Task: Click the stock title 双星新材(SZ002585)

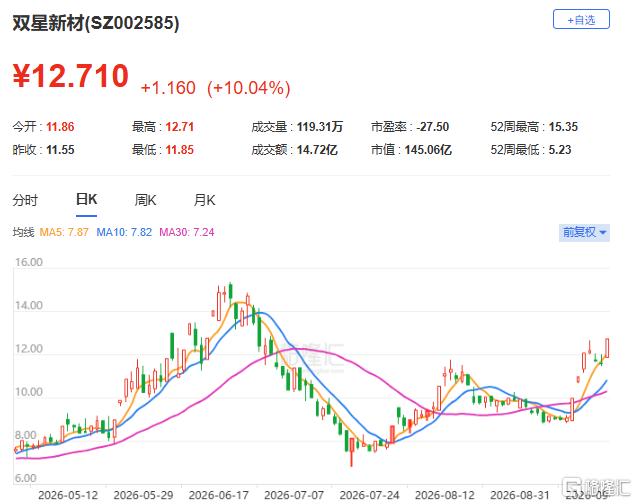Action: pyautogui.click(x=95, y=23)
